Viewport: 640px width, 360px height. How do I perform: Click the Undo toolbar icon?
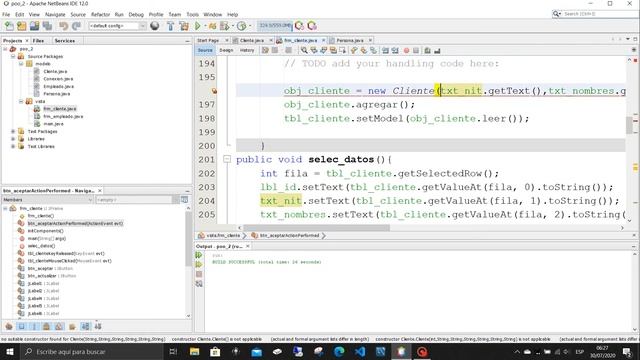point(63,26)
